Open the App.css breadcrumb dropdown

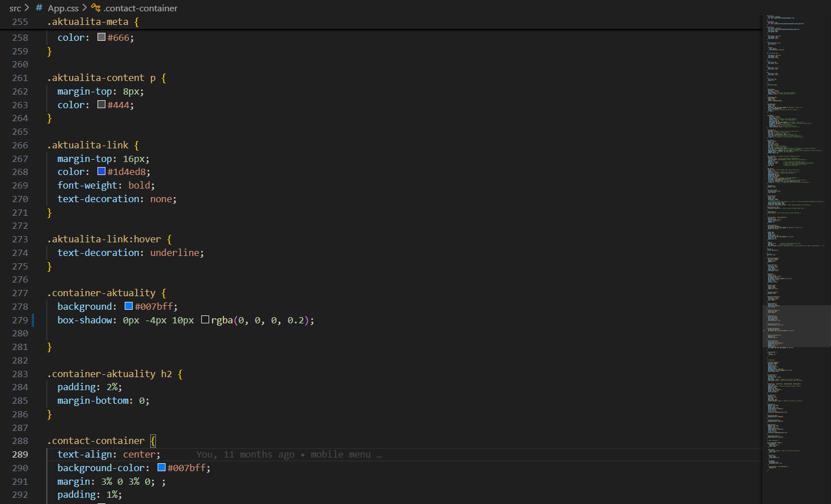coord(63,8)
